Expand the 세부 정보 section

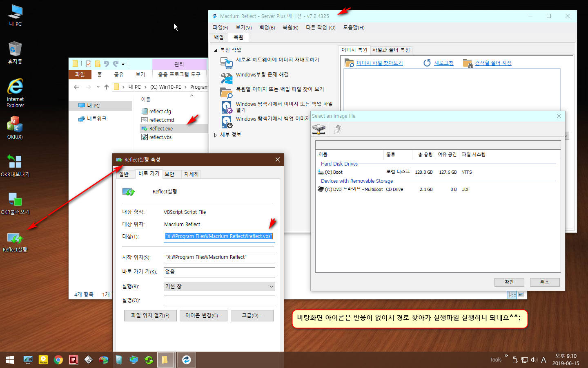[x=216, y=135]
